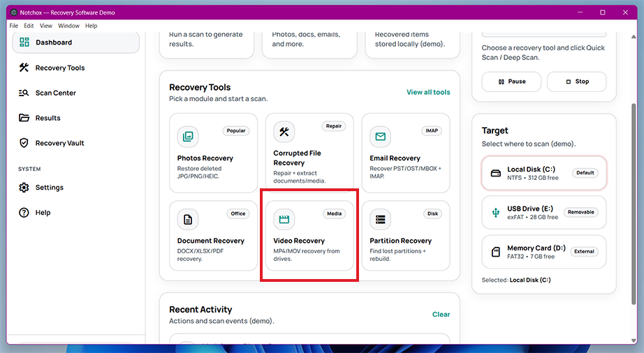Click 'NTFS • 312 GB free' text
This screenshot has height=353, width=644.
[x=533, y=178]
